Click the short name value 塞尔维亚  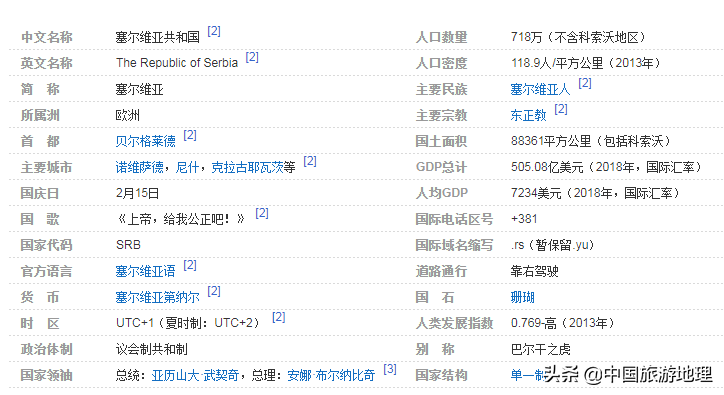tap(139, 89)
